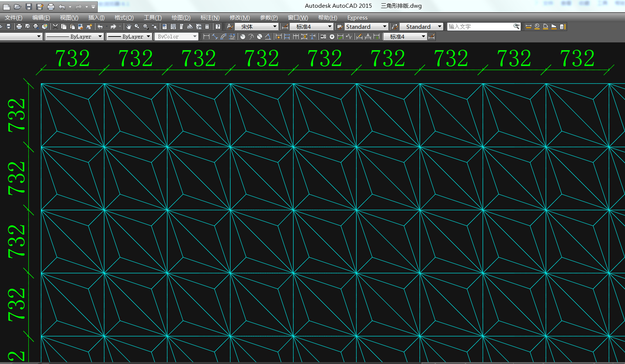This screenshot has height=364, width=625.
Task: Open the Help question mark icon
Action: 218,27
